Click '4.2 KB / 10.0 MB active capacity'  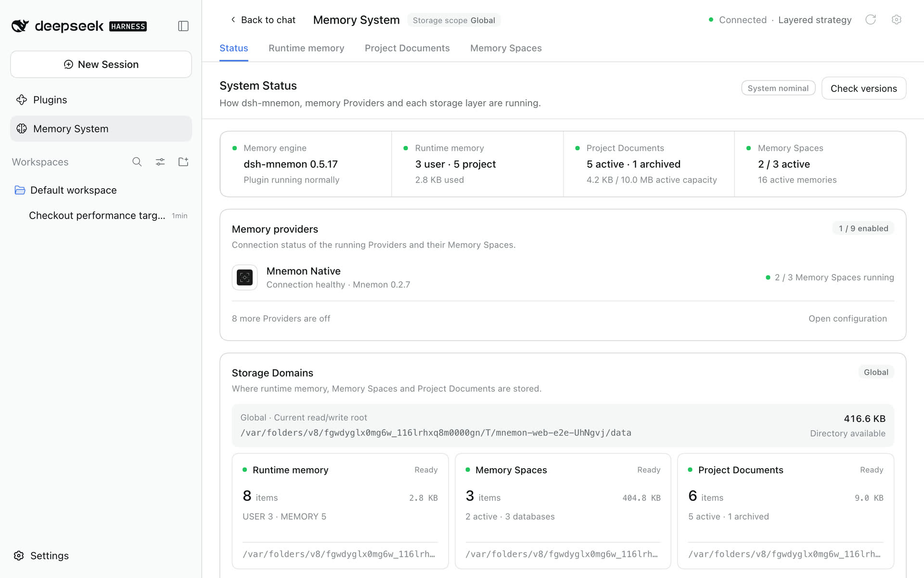652,180
